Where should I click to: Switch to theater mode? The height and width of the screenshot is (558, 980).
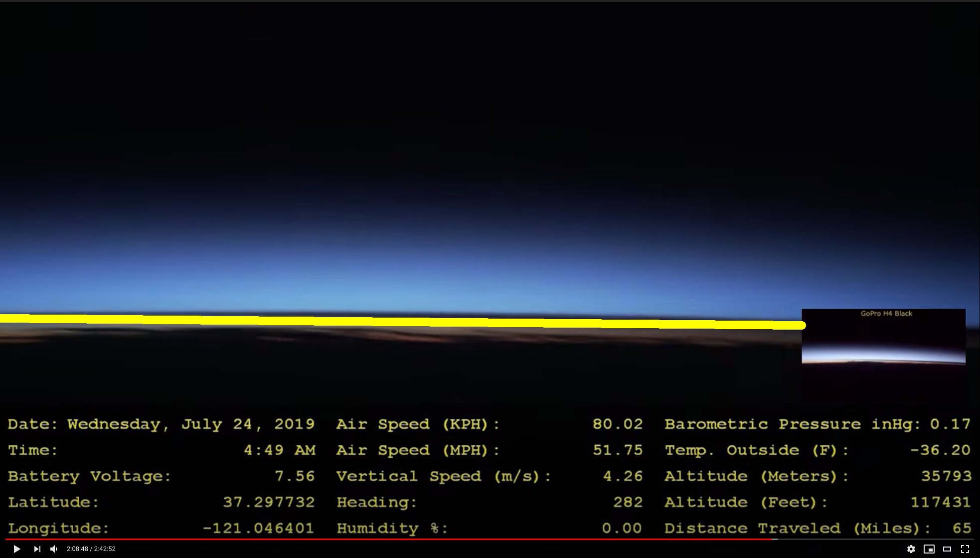947,549
